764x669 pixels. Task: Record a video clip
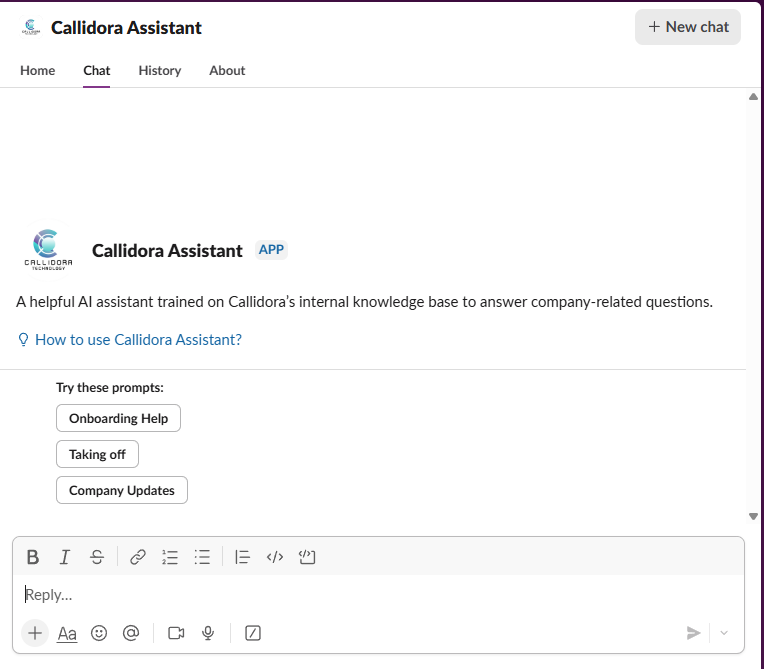tap(176, 633)
